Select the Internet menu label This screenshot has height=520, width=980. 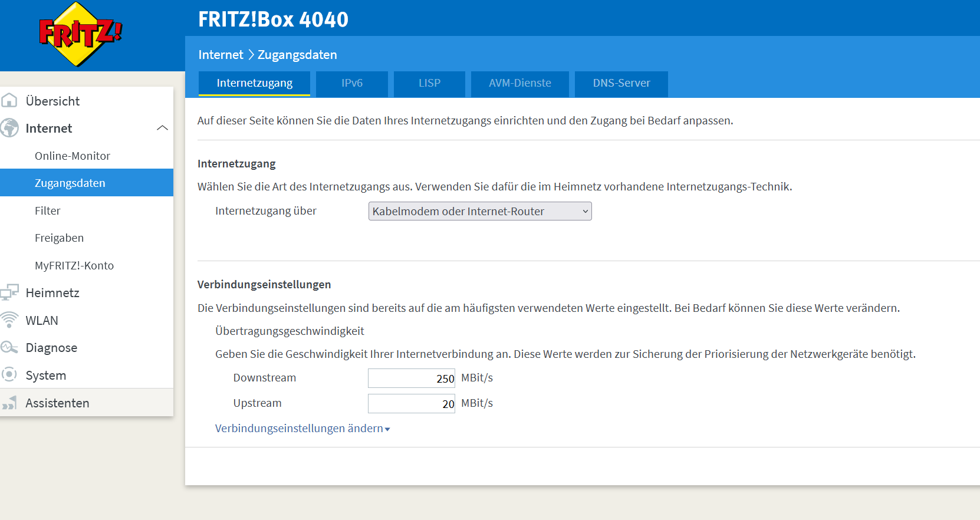[49, 128]
